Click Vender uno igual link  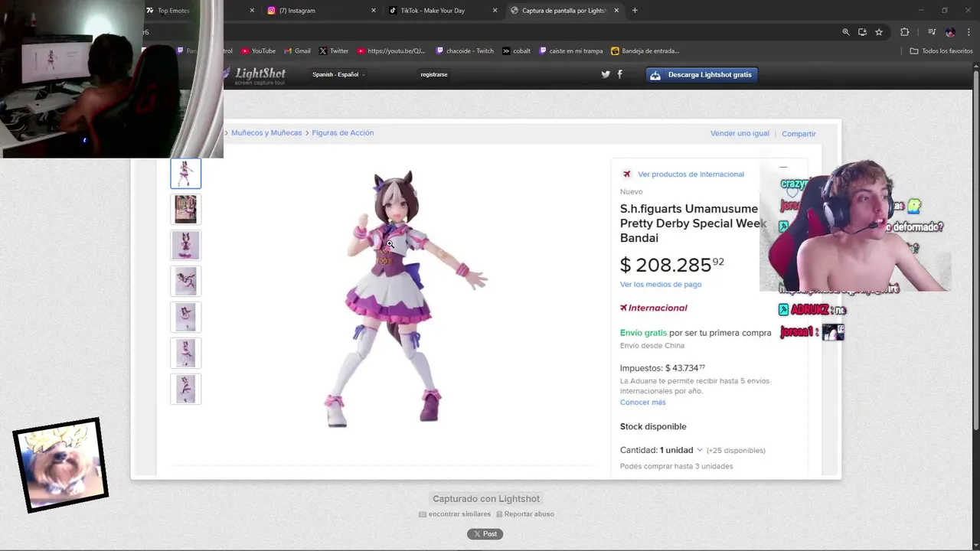click(x=740, y=133)
